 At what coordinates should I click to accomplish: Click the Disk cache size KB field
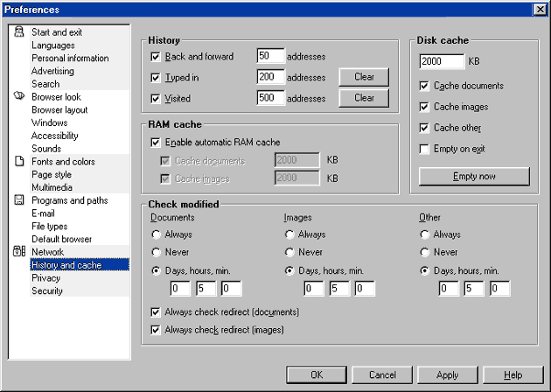[442, 61]
